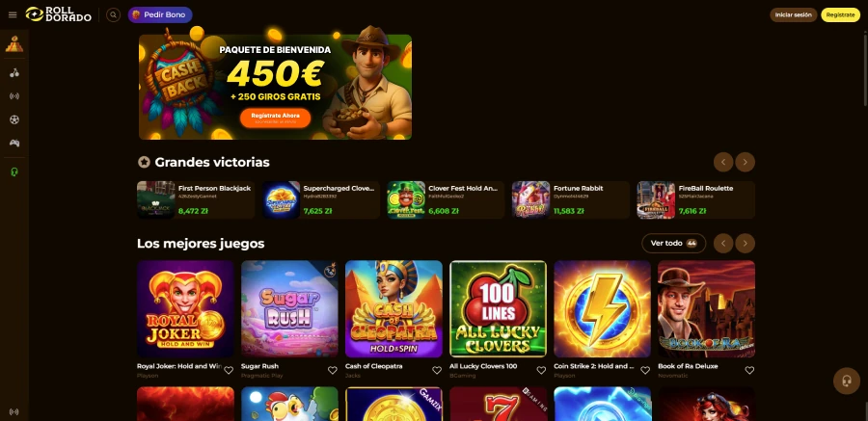
Task: Click the Pedir Bono button
Action: click(x=160, y=15)
